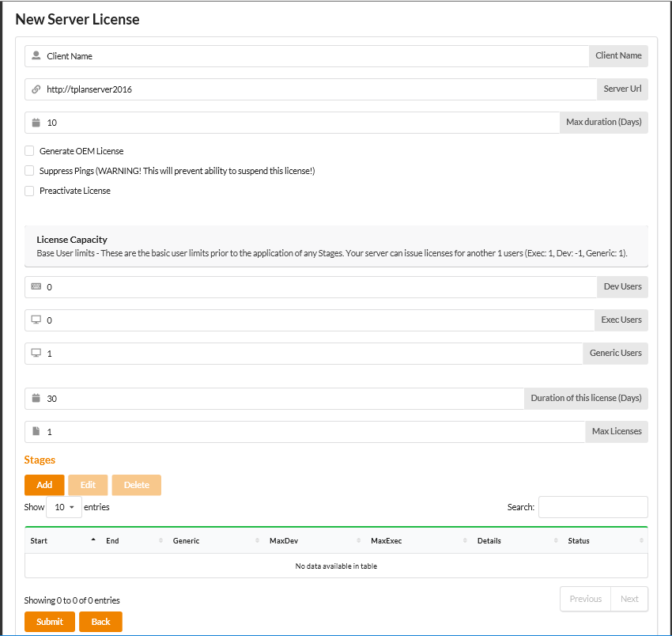Click the document icon beside Max Licenses
Viewport: 672px width, 636px height.
tap(36, 432)
